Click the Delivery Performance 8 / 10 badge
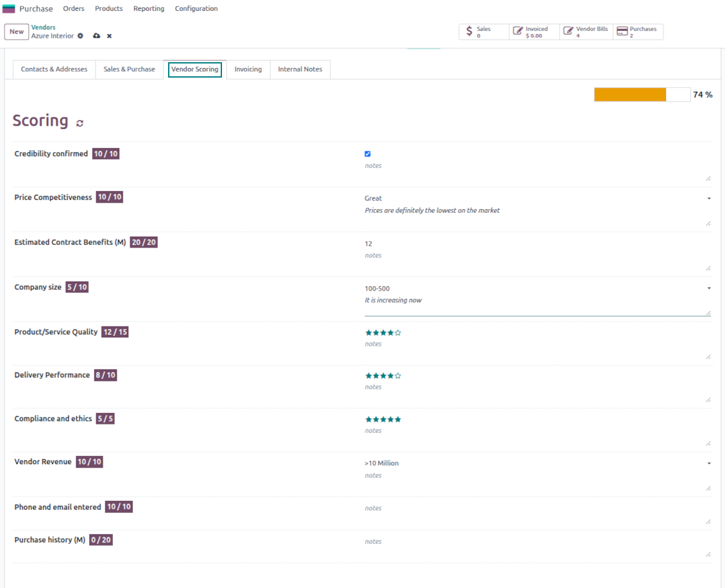The height and width of the screenshot is (588, 725). coord(105,375)
